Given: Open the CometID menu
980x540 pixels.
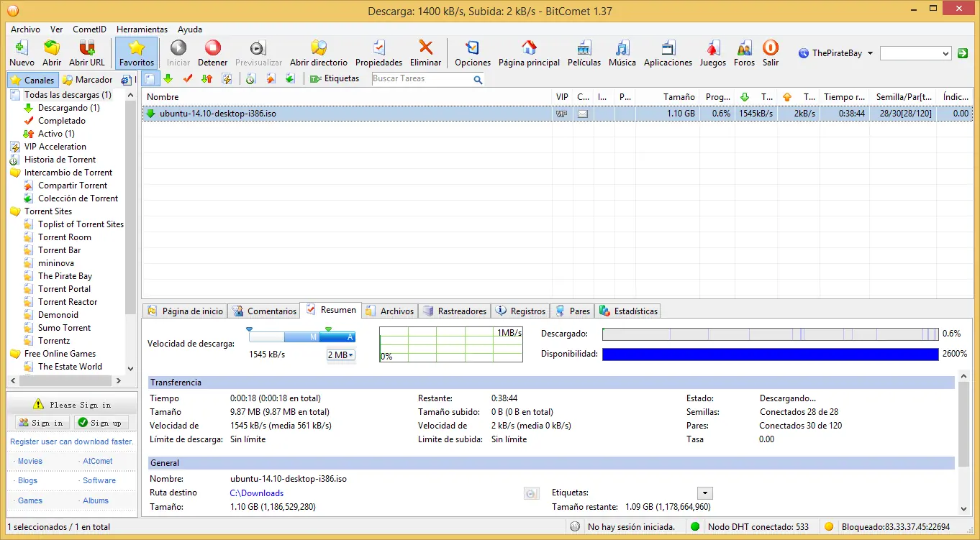Looking at the screenshot, I should tap(89, 29).
